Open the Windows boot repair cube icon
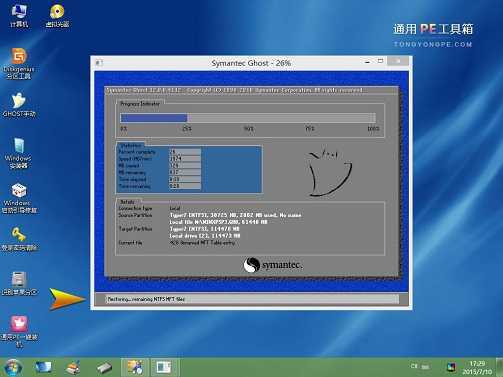This screenshot has height=377, width=503. tap(19, 198)
